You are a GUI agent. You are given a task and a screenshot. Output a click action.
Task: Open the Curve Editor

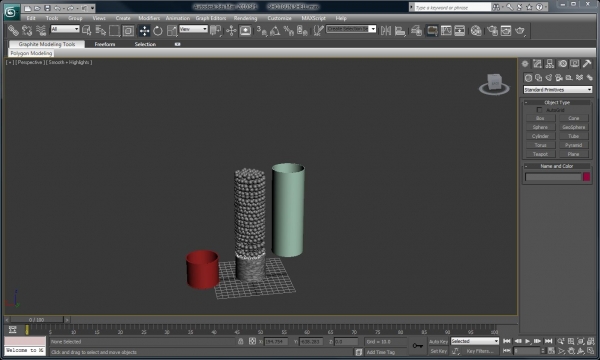tap(446, 31)
